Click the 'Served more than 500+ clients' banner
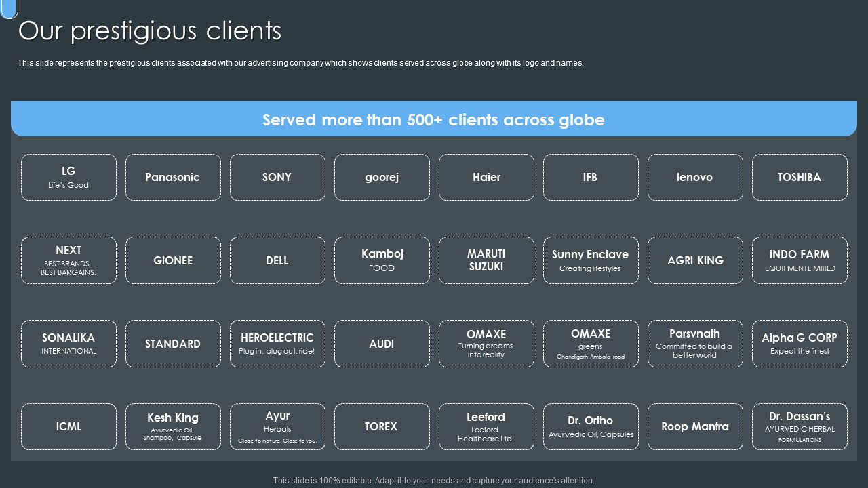Viewport: 868px width, 488px height. coord(434,119)
